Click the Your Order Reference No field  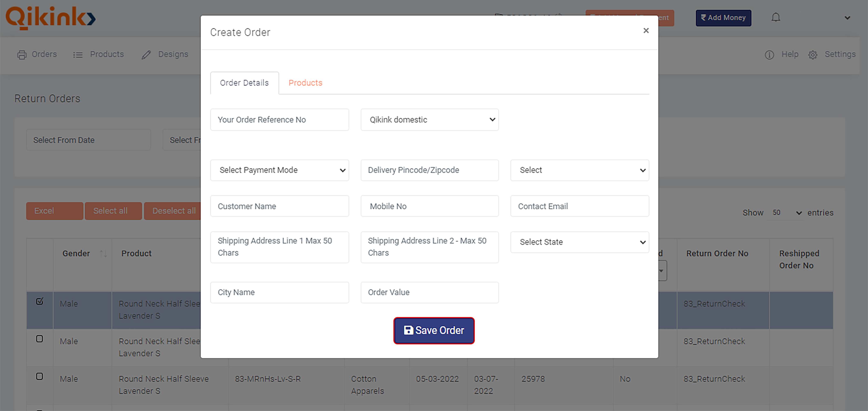[279, 119]
